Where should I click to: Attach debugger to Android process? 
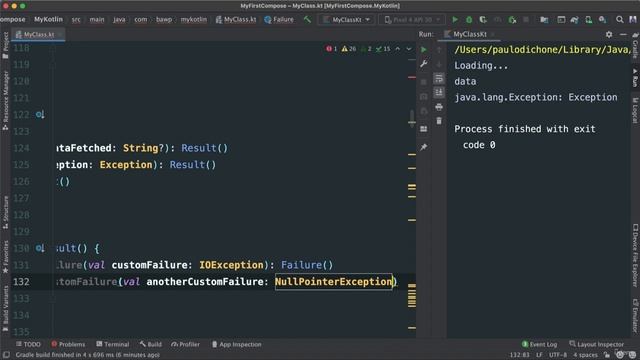click(x=512, y=19)
